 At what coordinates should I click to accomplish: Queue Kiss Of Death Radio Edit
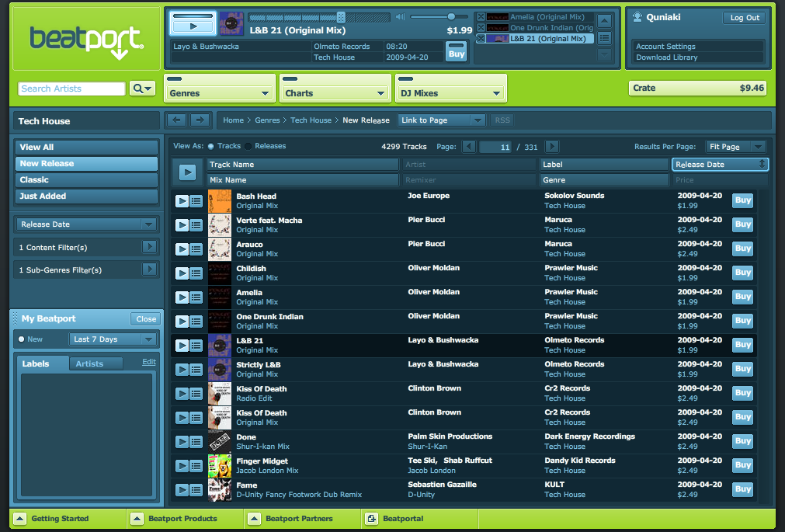(x=196, y=394)
